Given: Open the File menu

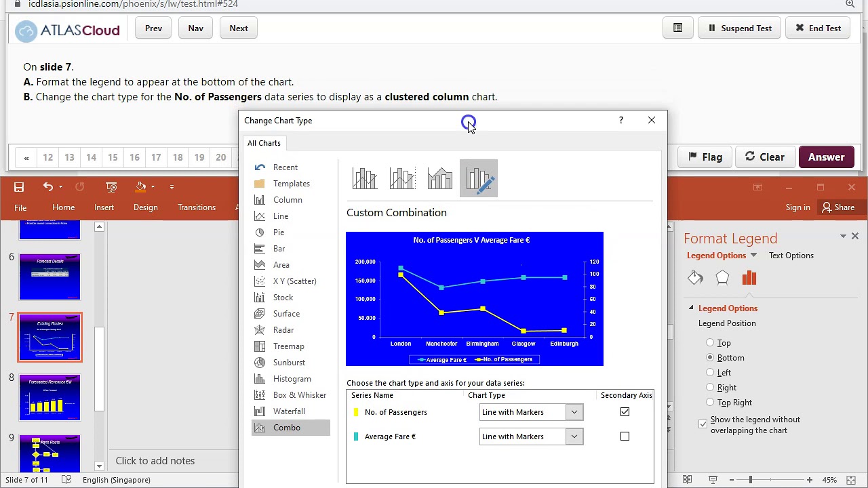Looking at the screenshot, I should point(20,207).
